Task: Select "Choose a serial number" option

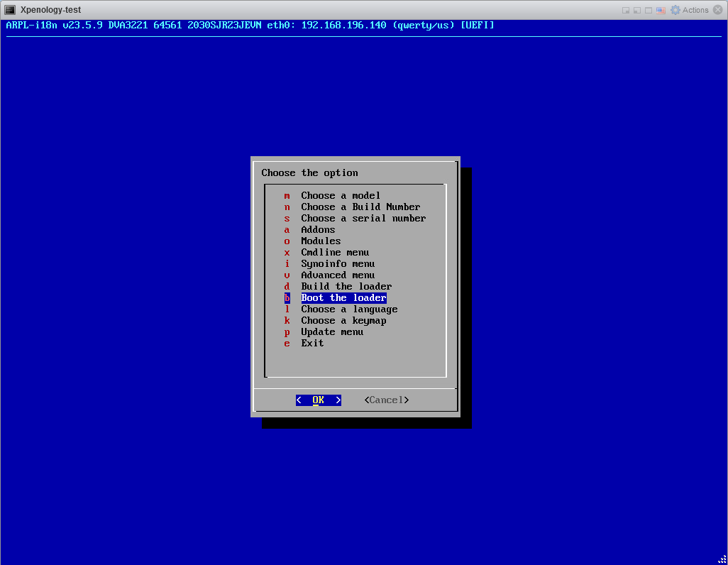Action: pos(363,218)
